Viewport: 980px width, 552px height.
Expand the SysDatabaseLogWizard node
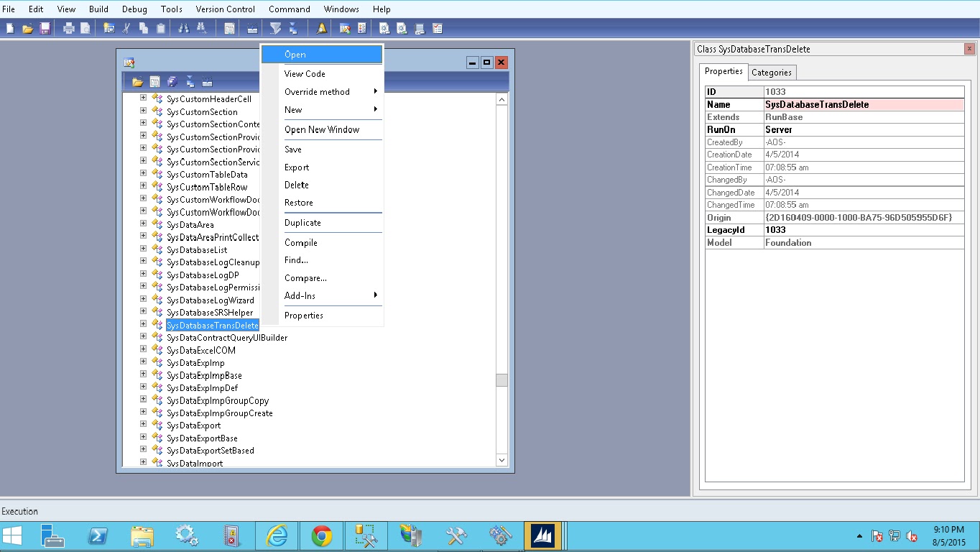pos(143,300)
